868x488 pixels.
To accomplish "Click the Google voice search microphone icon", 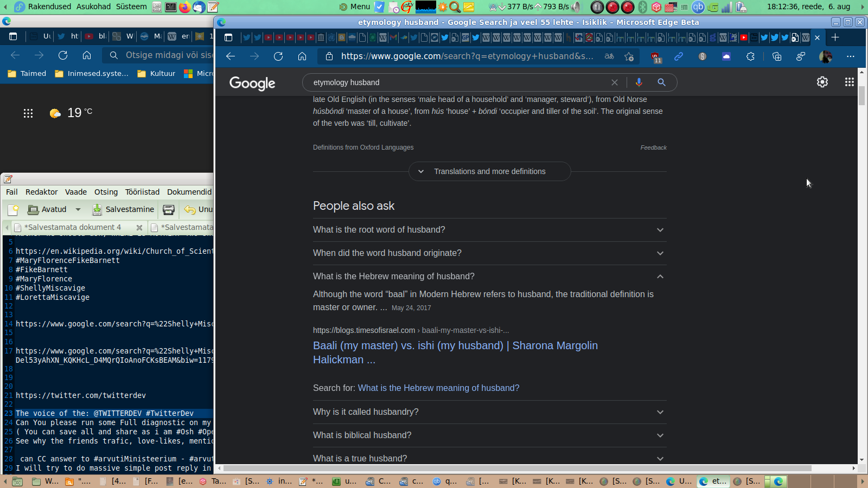I will click(x=639, y=82).
